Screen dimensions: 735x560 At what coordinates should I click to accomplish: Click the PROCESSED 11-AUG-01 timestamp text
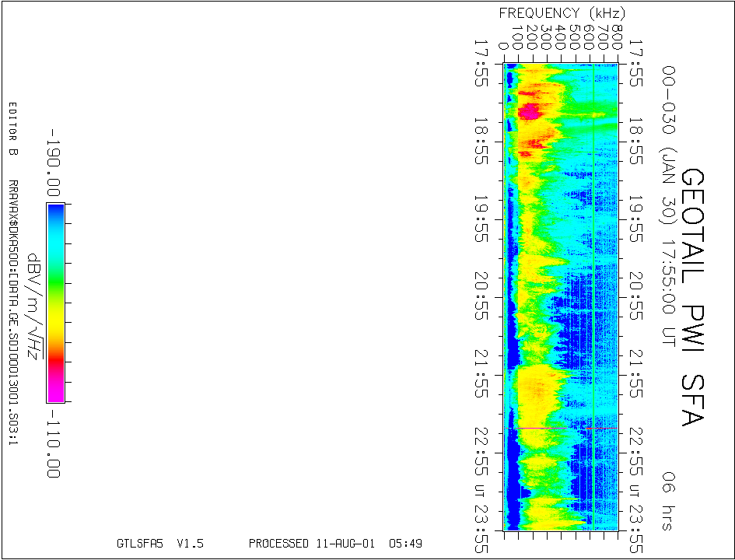pyautogui.click(x=335, y=544)
